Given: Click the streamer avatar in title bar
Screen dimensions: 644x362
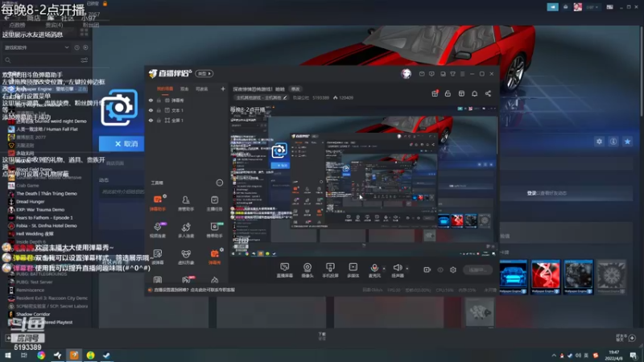Looking at the screenshot, I should pyautogui.click(x=406, y=73).
